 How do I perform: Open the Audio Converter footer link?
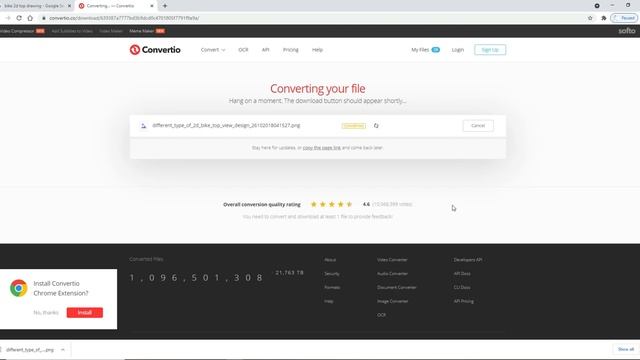click(x=392, y=273)
